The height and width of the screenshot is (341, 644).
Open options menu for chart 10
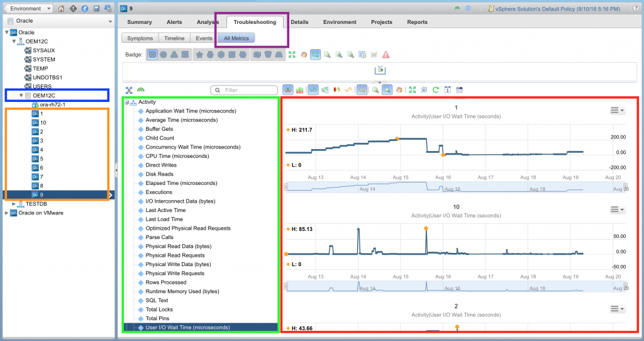coord(617,210)
